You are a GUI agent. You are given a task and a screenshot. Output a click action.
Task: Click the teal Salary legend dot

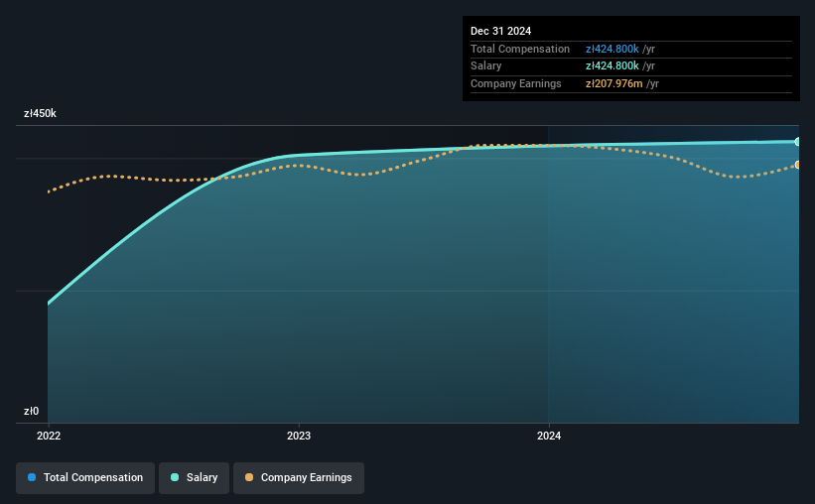175,477
